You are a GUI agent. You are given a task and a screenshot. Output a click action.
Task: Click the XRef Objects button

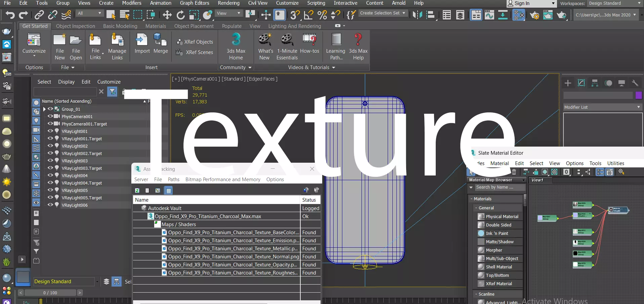tap(195, 42)
